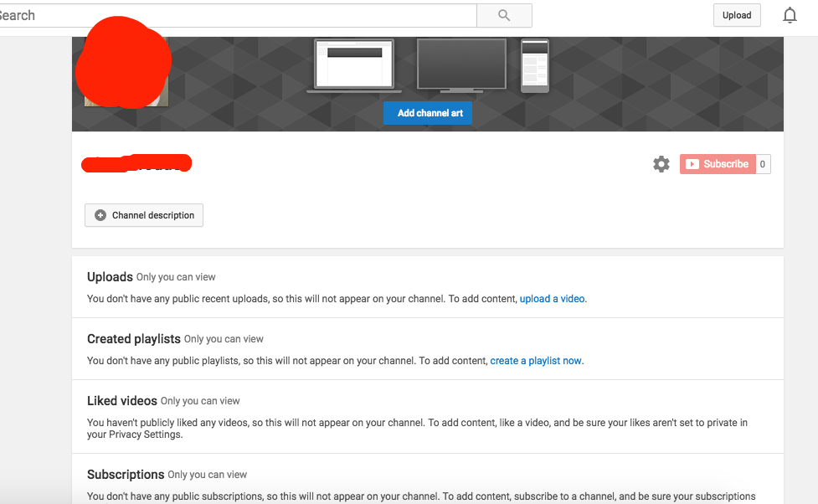The height and width of the screenshot is (504, 818).
Task: Open channel settings gear icon
Action: click(661, 164)
